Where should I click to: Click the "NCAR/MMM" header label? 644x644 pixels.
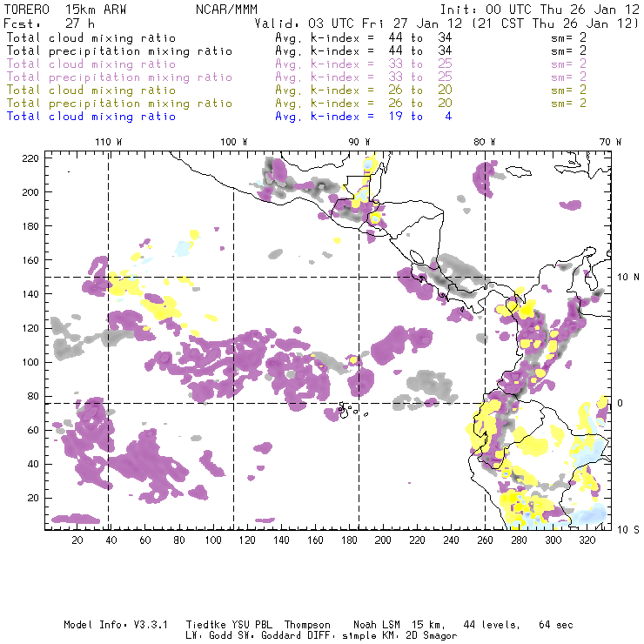pos(227,10)
